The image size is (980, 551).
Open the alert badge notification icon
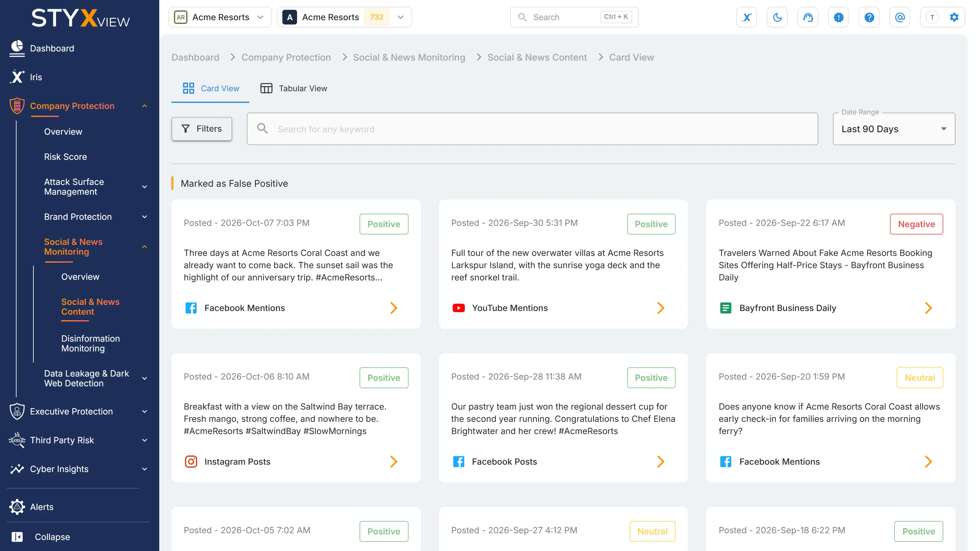tap(839, 17)
